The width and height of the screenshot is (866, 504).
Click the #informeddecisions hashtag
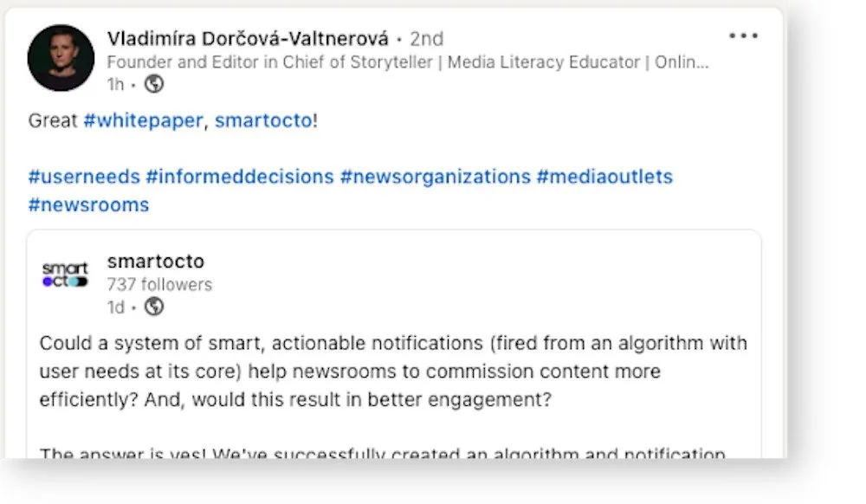click(240, 177)
